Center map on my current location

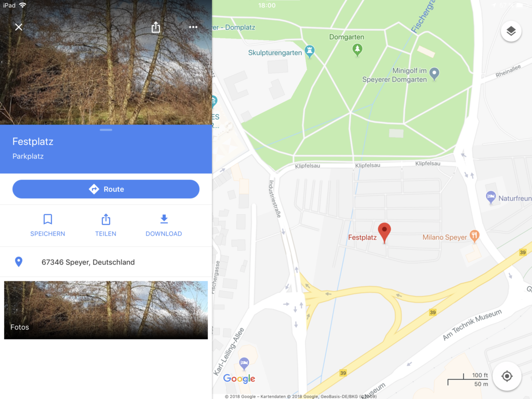pos(507,376)
